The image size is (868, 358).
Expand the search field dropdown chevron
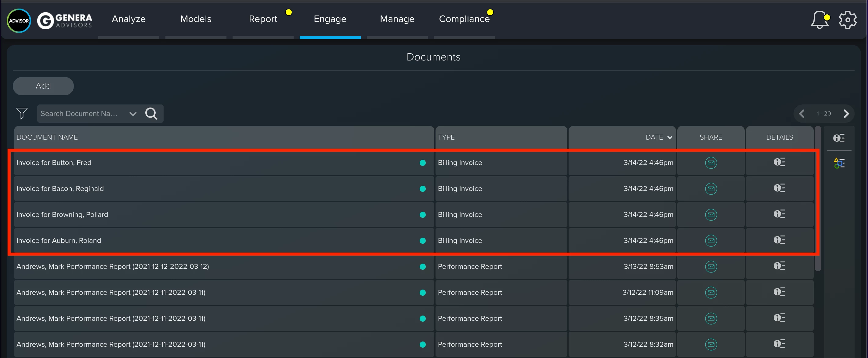click(133, 114)
